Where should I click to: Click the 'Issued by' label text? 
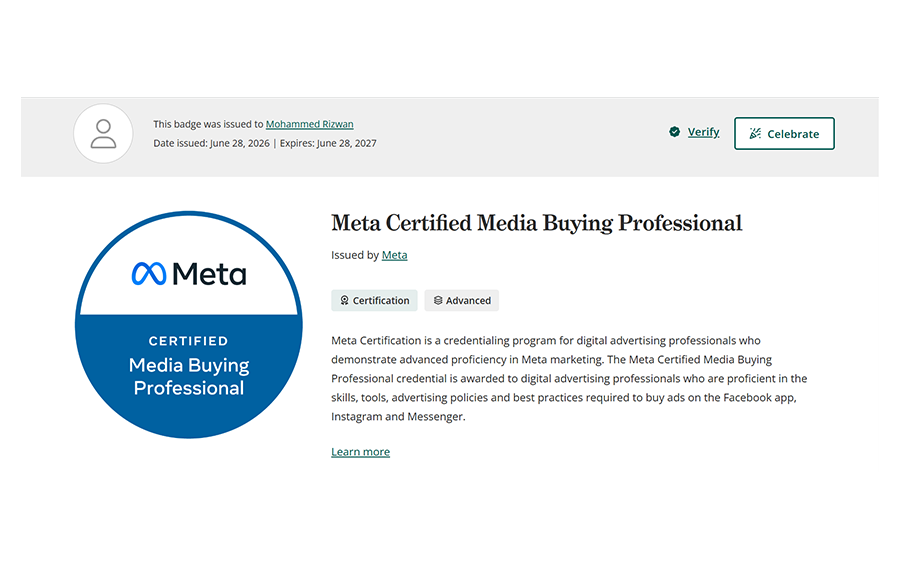pyautogui.click(x=355, y=255)
